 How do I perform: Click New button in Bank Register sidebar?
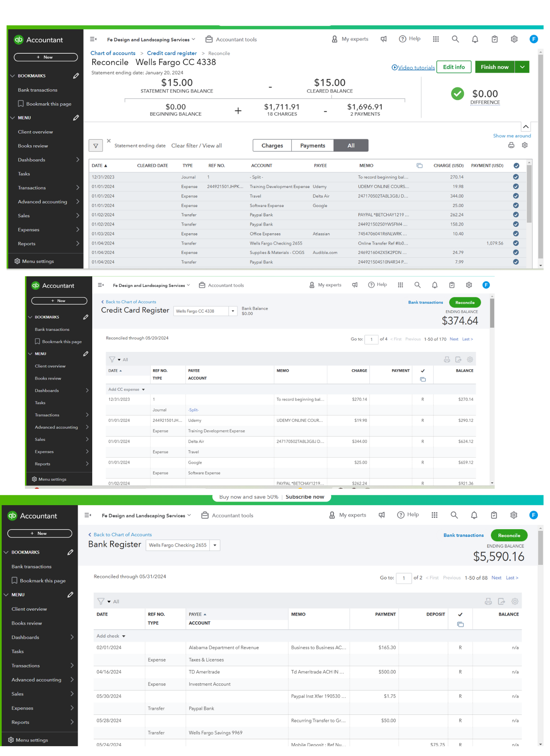point(39,533)
